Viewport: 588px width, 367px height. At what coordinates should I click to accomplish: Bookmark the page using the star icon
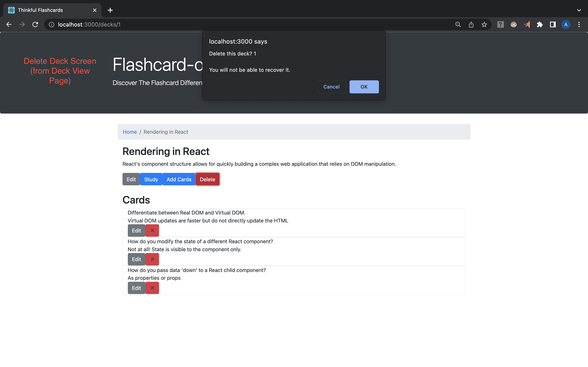pos(484,24)
